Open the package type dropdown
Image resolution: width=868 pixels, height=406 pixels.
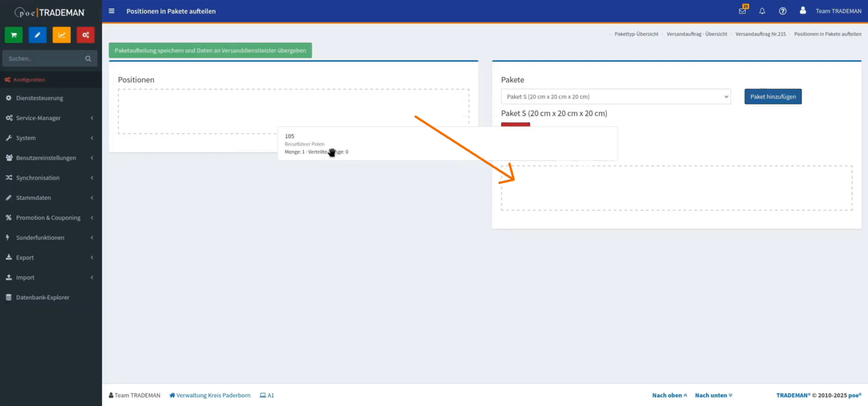pos(615,97)
